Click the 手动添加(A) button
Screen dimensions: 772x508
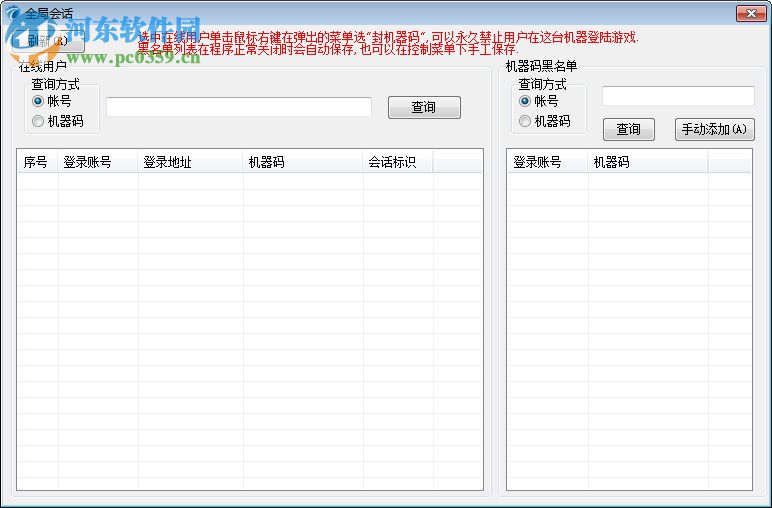click(x=714, y=129)
